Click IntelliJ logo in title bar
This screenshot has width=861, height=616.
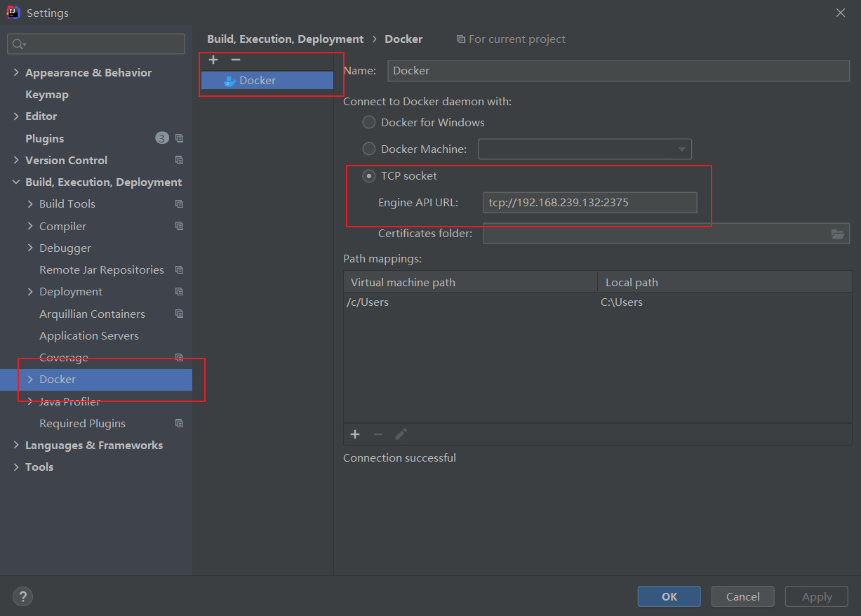tap(13, 12)
